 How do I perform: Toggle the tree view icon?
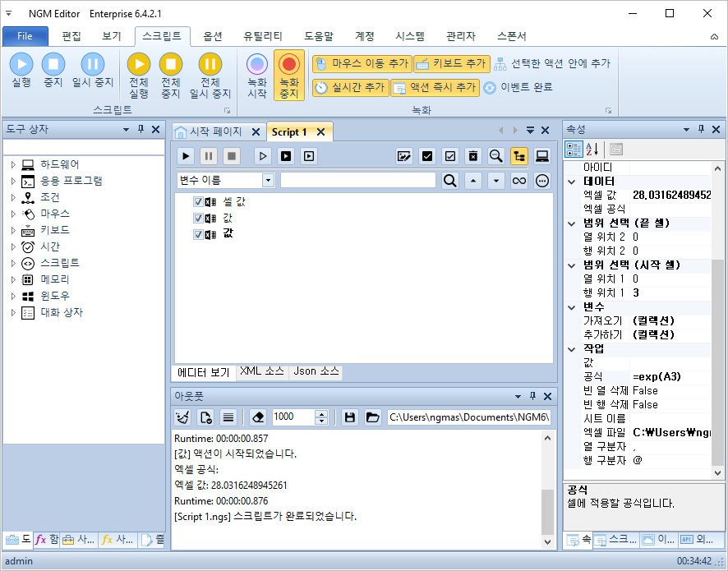(519, 156)
